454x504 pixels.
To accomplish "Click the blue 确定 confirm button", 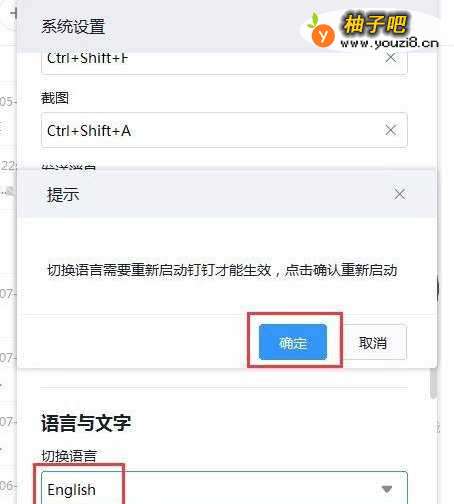I will (x=293, y=342).
